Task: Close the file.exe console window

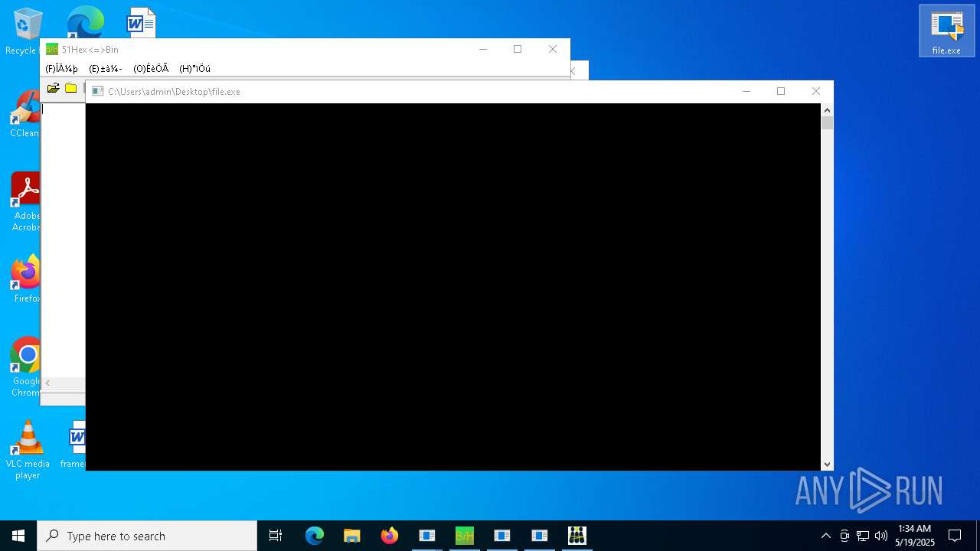Action: (816, 91)
